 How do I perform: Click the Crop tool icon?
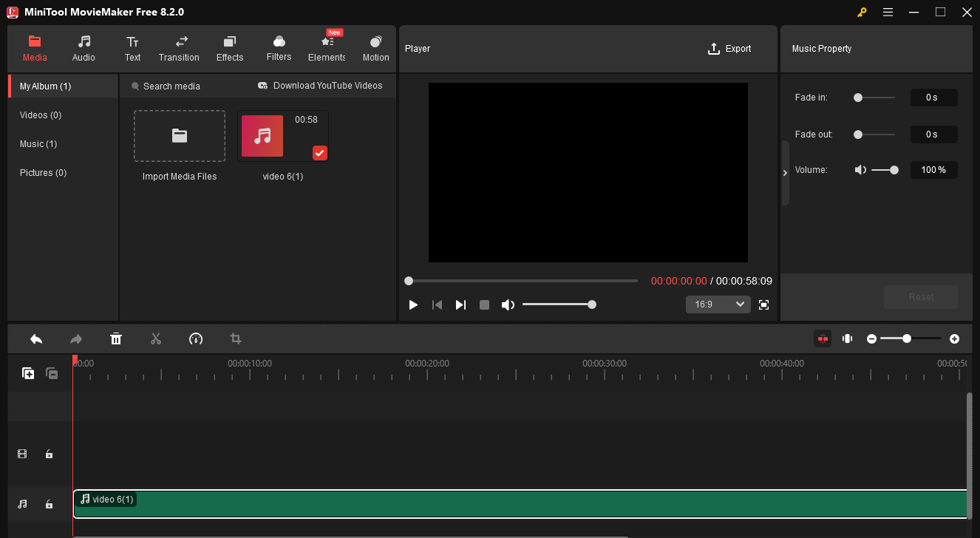click(236, 338)
